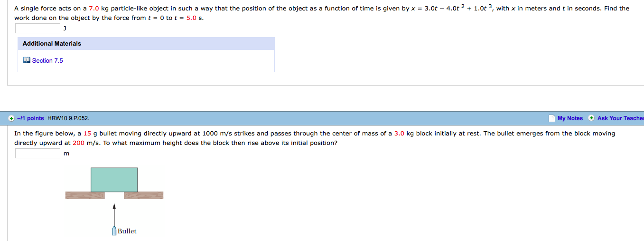The height and width of the screenshot is (241, 644).
Task: Click the book icon beside Section 7.5
Action: coord(27,60)
